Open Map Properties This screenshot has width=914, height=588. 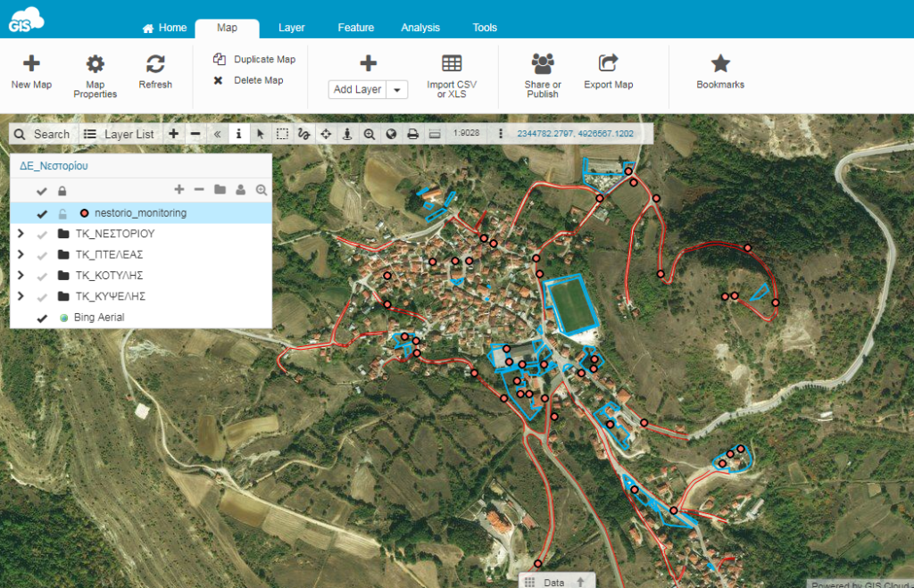pos(95,75)
